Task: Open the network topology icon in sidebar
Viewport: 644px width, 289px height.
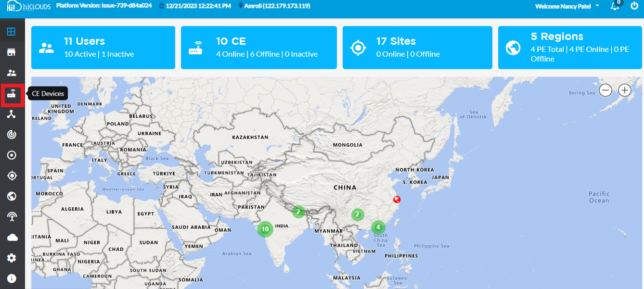Action: click(x=12, y=114)
